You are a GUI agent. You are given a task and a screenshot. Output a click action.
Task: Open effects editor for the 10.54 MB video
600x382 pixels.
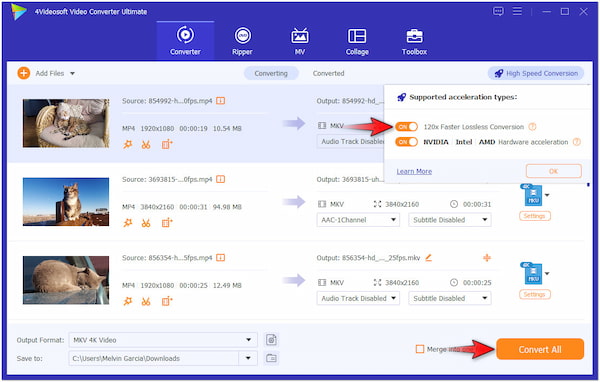[128, 145]
